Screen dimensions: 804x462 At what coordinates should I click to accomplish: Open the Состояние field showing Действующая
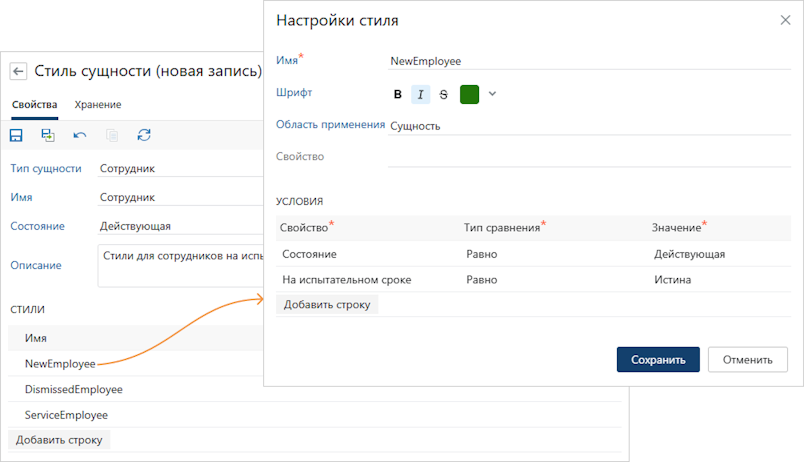click(180, 226)
